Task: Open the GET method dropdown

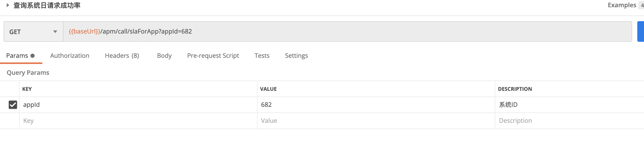Action: coord(33,32)
